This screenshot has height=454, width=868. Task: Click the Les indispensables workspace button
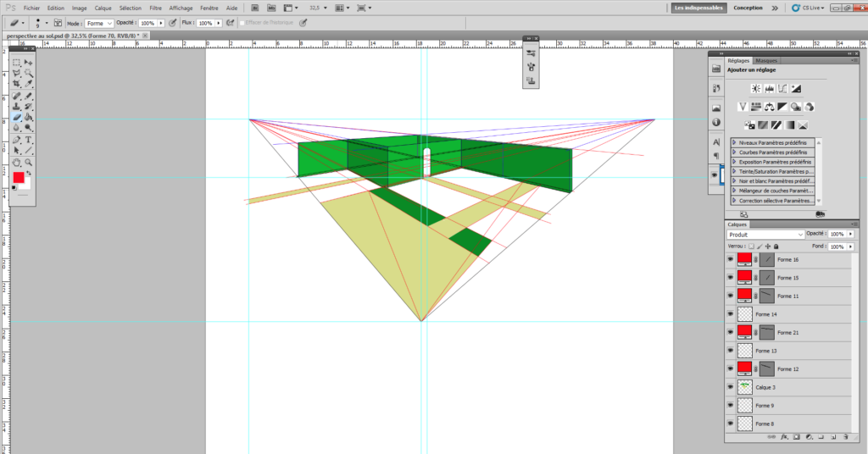698,8
